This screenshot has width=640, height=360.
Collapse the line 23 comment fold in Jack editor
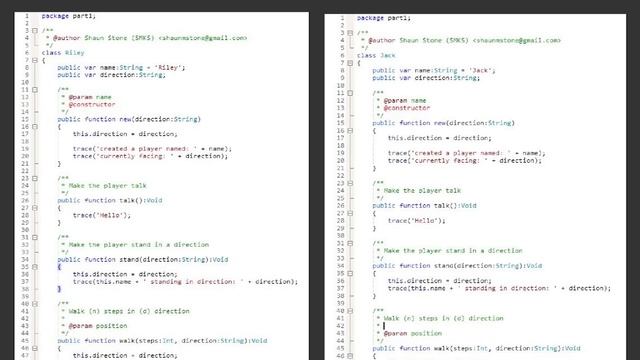[350, 183]
